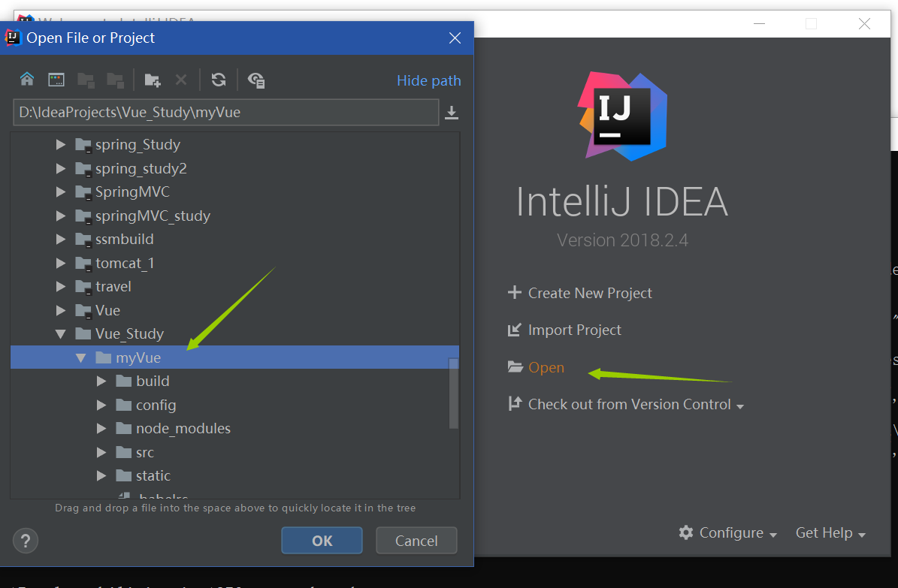Expand the Vue folder
This screenshot has width=898, height=588.
61,310
